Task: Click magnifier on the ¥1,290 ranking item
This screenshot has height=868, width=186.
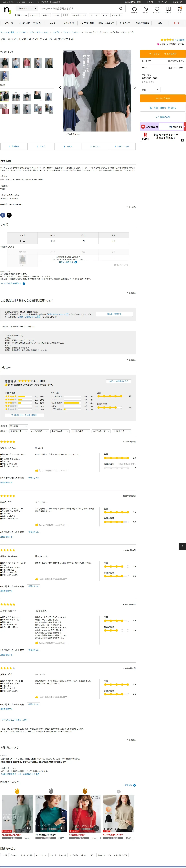Action: click(x=62, y=828)
